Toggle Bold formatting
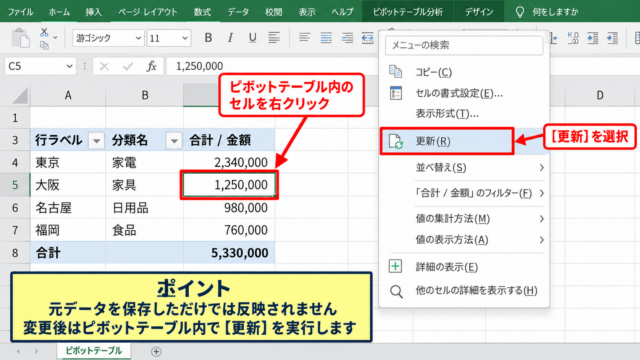 208,38
